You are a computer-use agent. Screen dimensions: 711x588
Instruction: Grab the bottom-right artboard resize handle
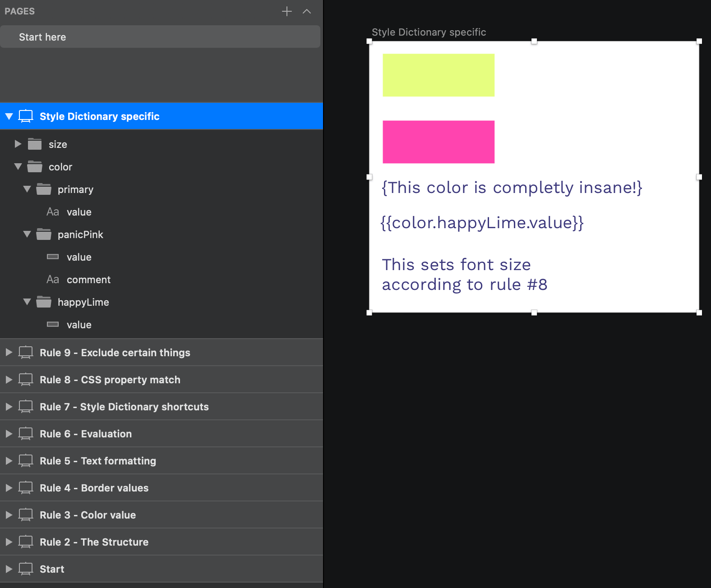click(x=699, y=312)
